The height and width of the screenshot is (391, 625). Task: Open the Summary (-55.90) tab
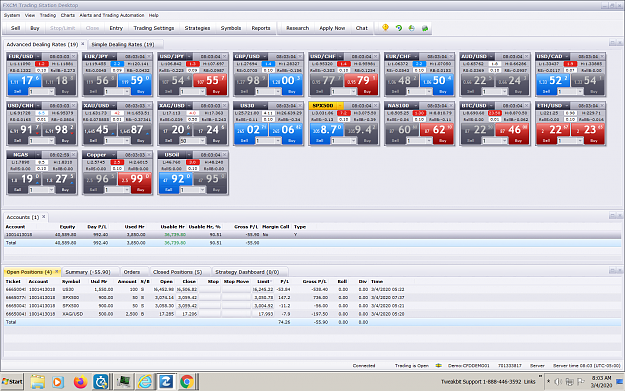[x=88, y=272]
